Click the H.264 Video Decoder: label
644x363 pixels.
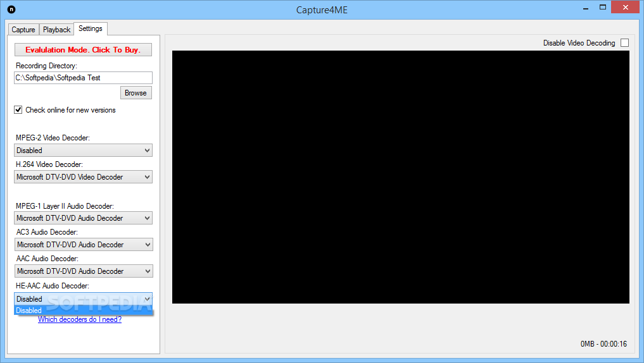[x=49, y=164]
